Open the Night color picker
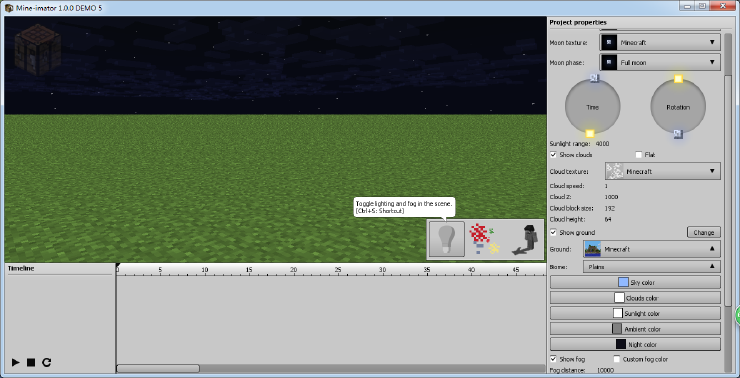The height and width of the screenshot is (378, 740). click(x=635, y=344)
